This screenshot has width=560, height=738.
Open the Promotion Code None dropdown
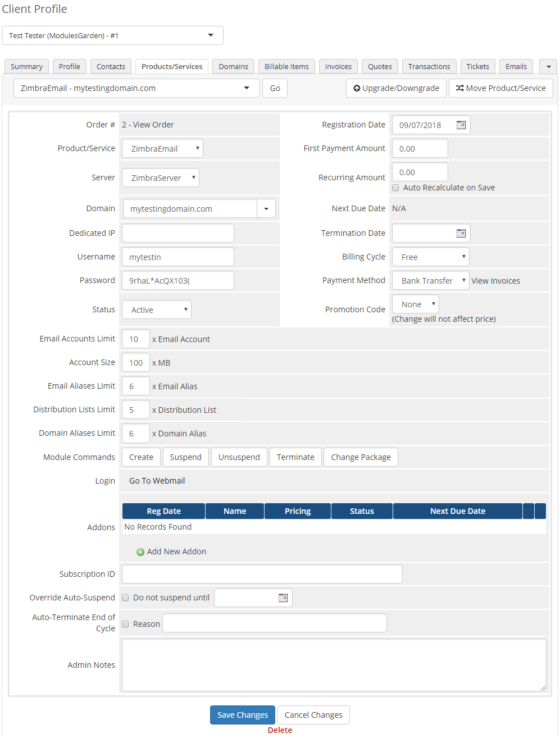(416, 304)
